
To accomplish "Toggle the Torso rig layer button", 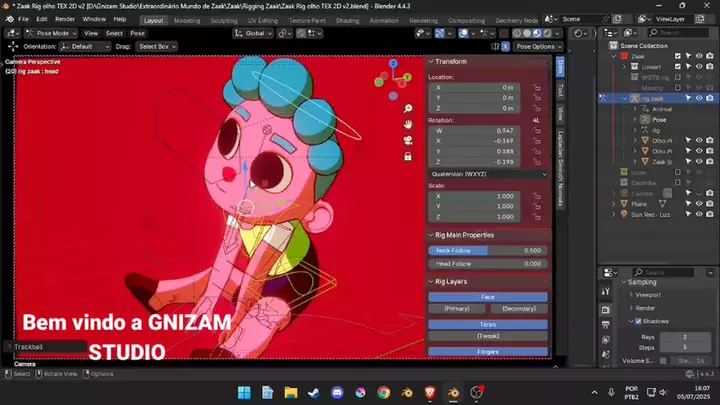I will click(x=488, y=324).
